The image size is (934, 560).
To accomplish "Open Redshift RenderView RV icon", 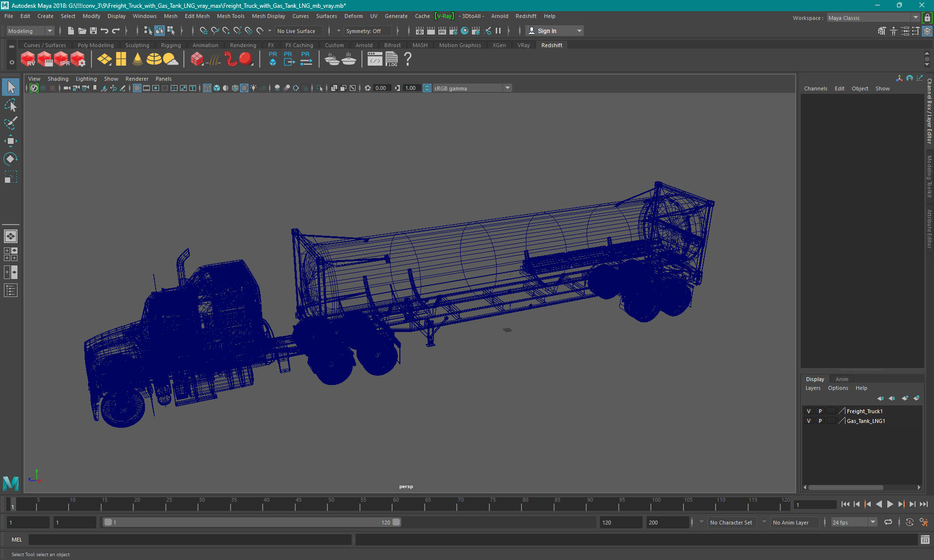I will (28, 59).
